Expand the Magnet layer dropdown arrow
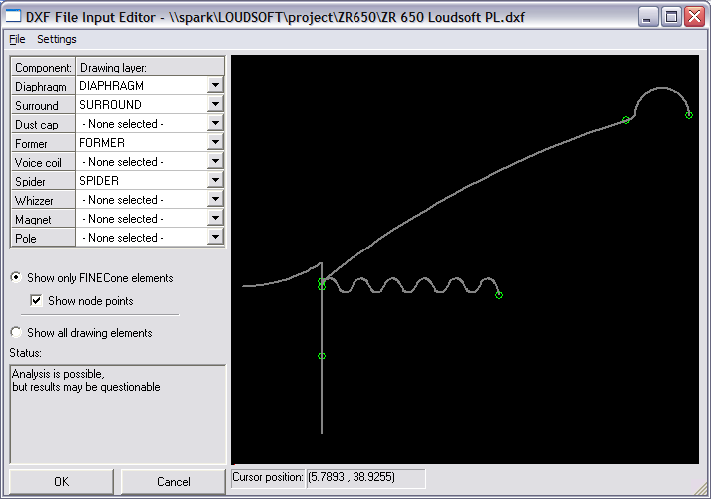 tap(215, 219)
